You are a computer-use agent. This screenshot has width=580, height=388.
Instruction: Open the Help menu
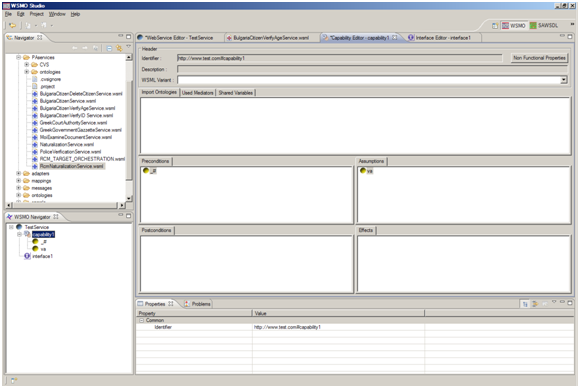pos(75,14)
